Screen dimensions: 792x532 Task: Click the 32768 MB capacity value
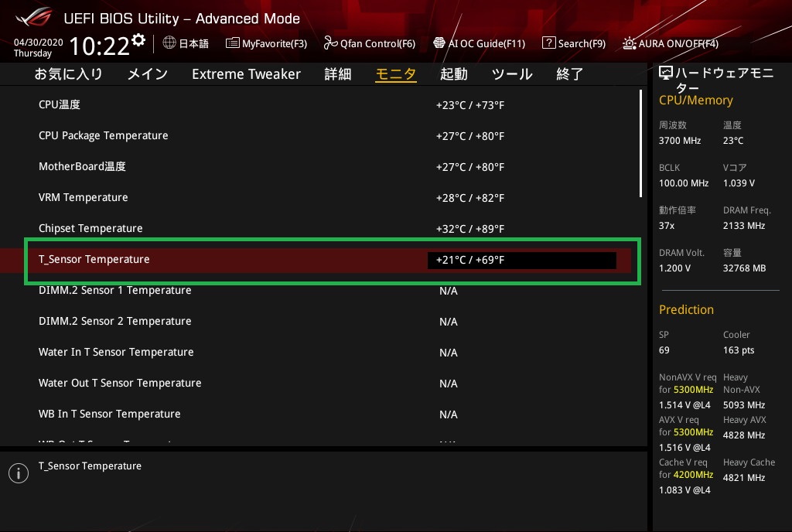click(x=744, y=268)
